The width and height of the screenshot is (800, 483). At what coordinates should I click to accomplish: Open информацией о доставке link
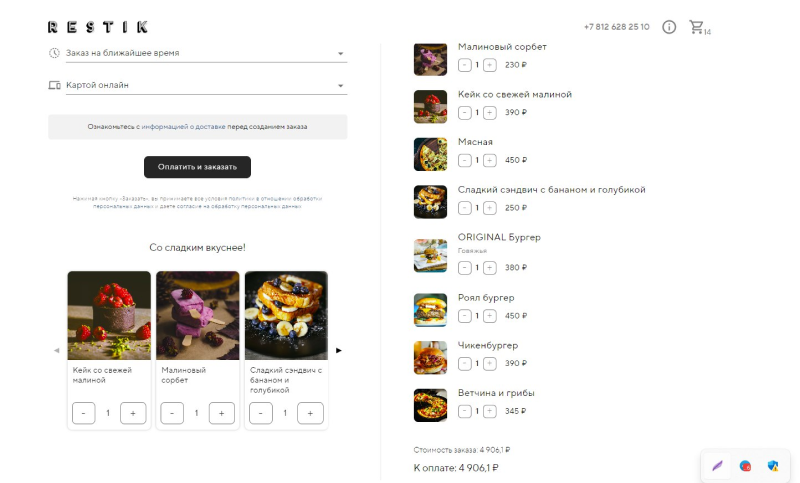point(183,126)
